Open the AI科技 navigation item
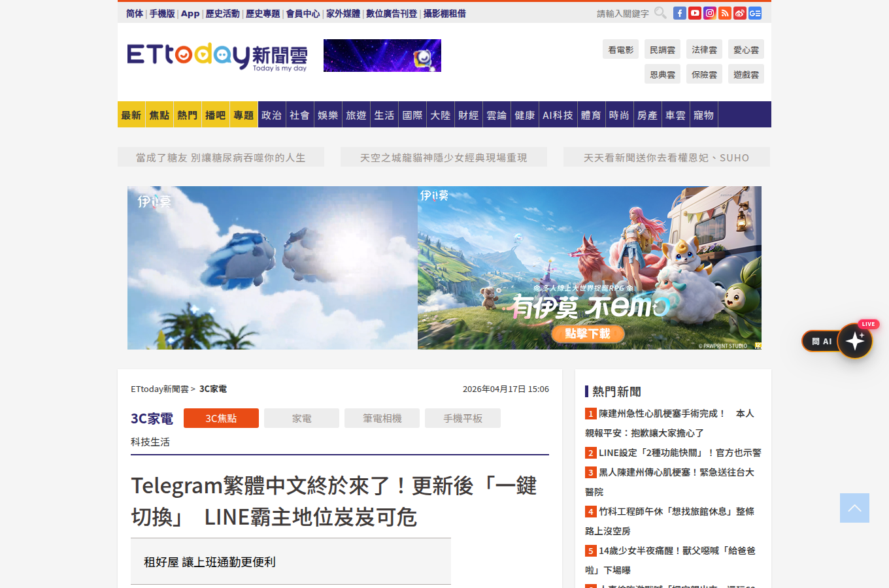This screenshot has height=588, width=889. [x=558, y=115]
